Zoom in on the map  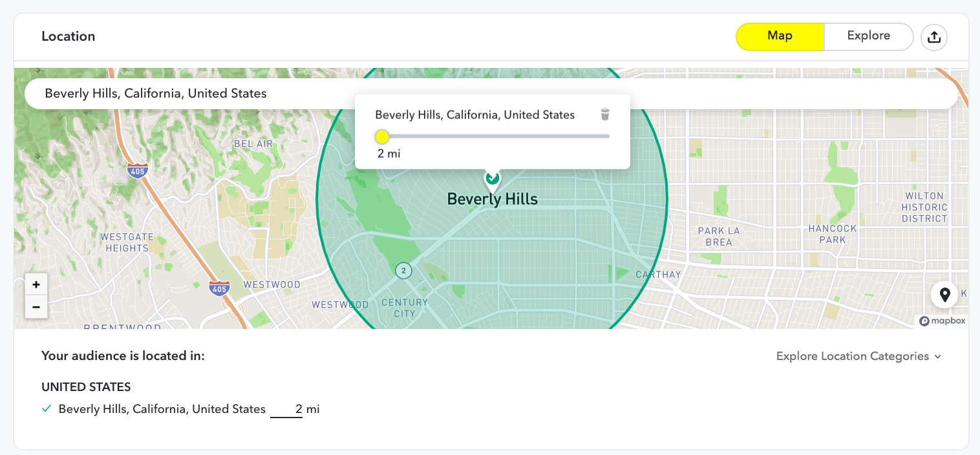[x=36, y=284]
